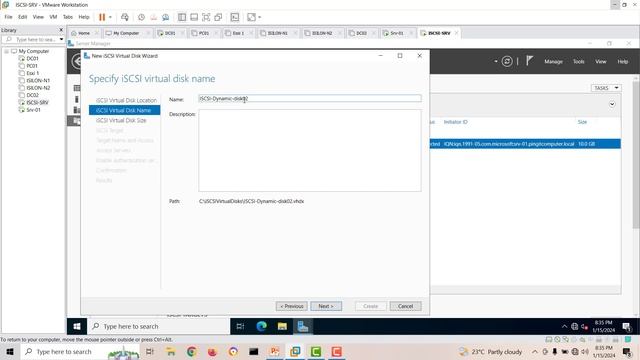The width and height of the screenshot is (640, 360).
Task: Close the Library panel
Action: 61,30
